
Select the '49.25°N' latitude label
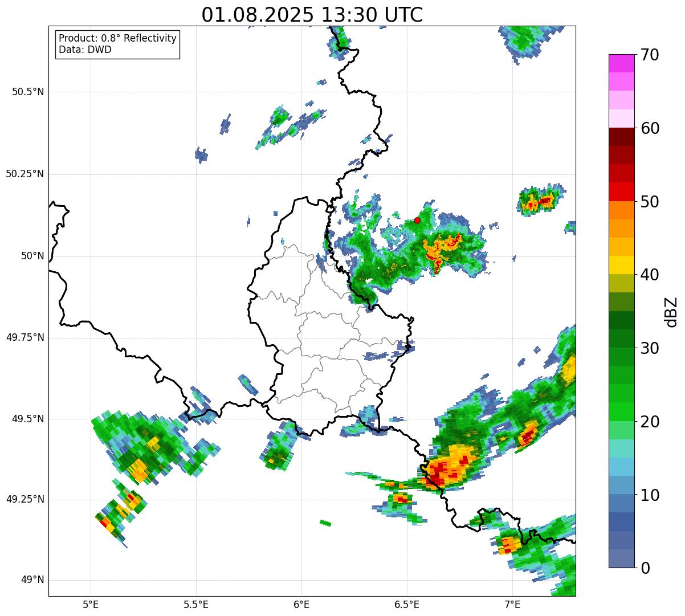click(x=25, y=499)
